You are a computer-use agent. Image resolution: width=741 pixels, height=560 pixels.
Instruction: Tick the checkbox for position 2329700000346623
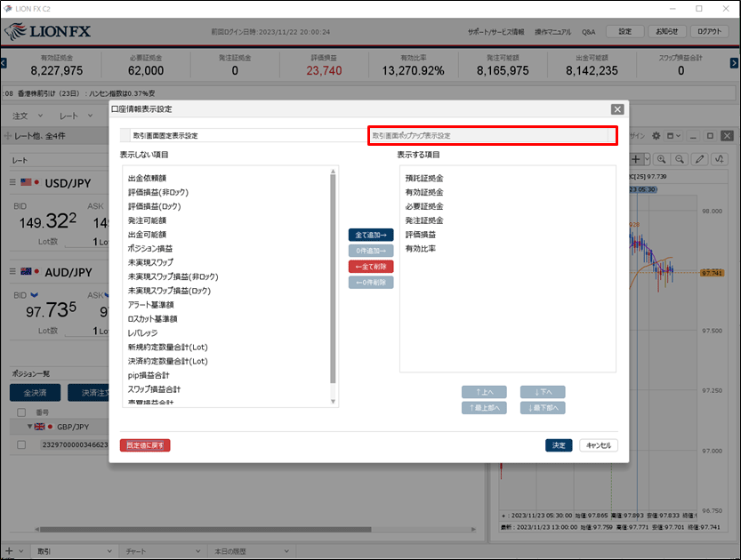pyautogui.click(x=21, y=444)
